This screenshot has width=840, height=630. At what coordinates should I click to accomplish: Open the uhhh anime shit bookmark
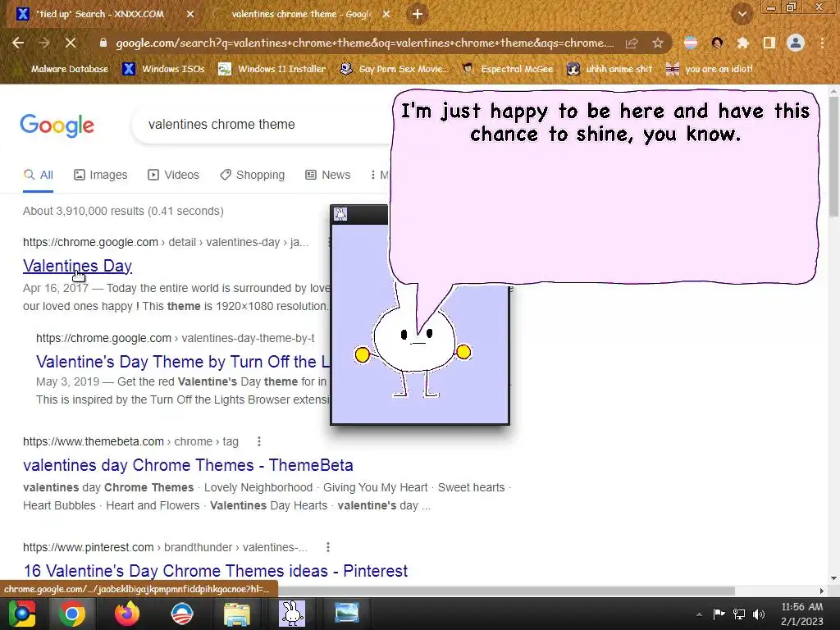click(x=609, y=69)
